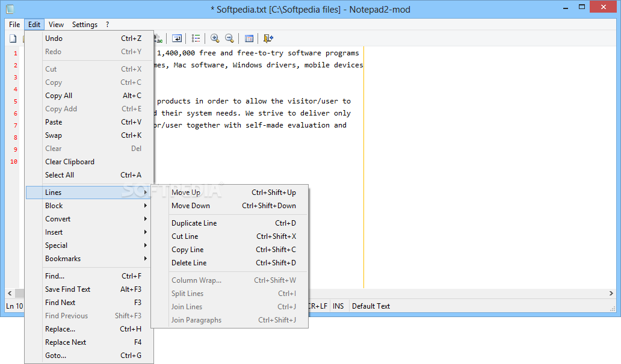Expand the Lines submenu arrow

click(146, 193)
